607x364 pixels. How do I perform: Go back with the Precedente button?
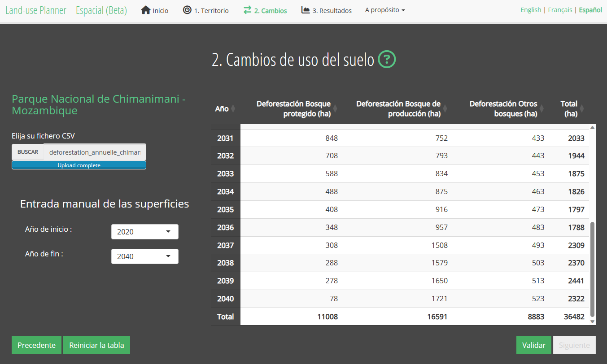(36, 345)
